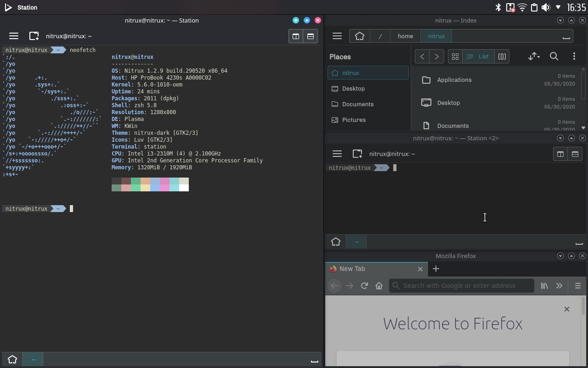588x368 pixels.
Task: Click the search icon in Index toolbar
Action: (x=554, y=56)
